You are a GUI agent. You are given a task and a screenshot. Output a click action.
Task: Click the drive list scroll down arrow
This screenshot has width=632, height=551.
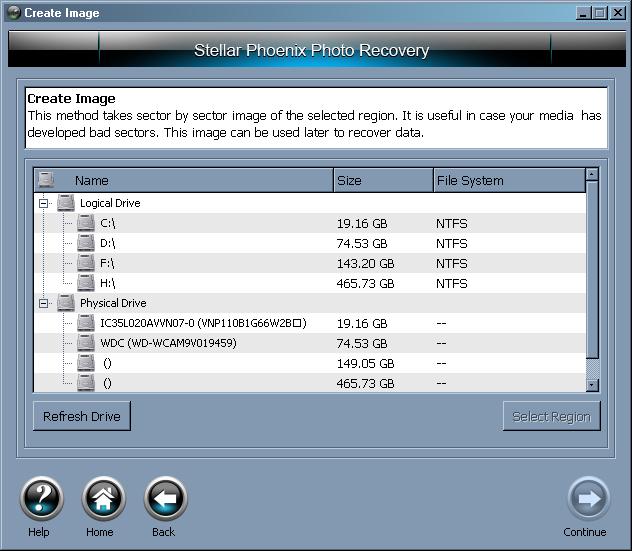(x=592, y=385)
